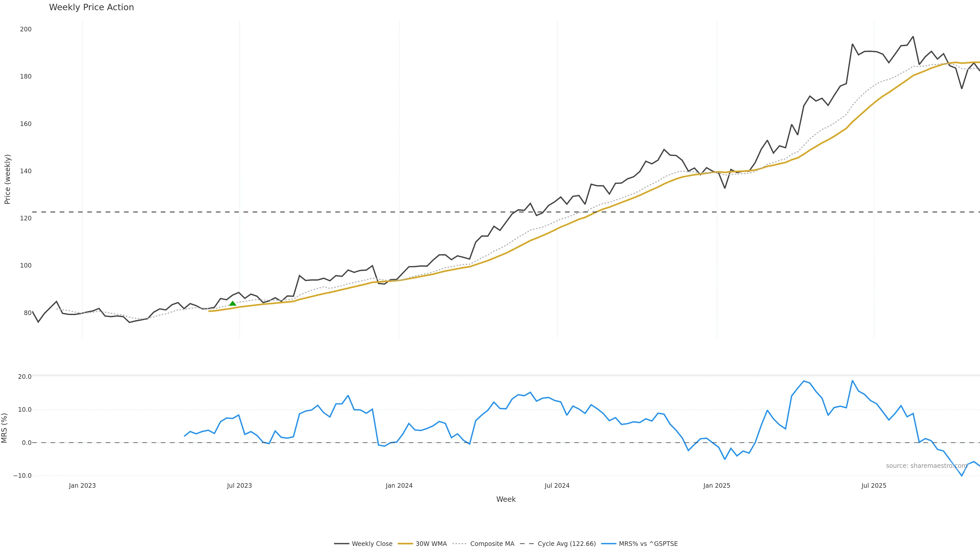Viewport: 980px width, 551px height.
Task: Click the 20.0 MRS axis tick label
Action: 25,377
